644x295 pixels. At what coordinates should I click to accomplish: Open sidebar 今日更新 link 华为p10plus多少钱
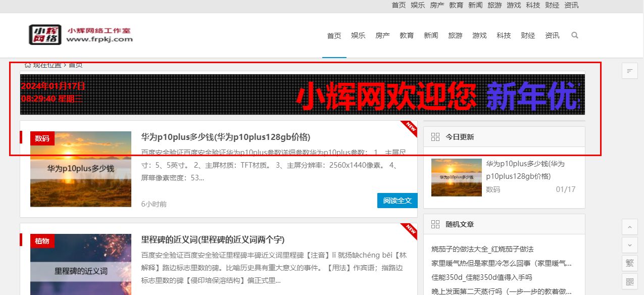click(525, 170)
